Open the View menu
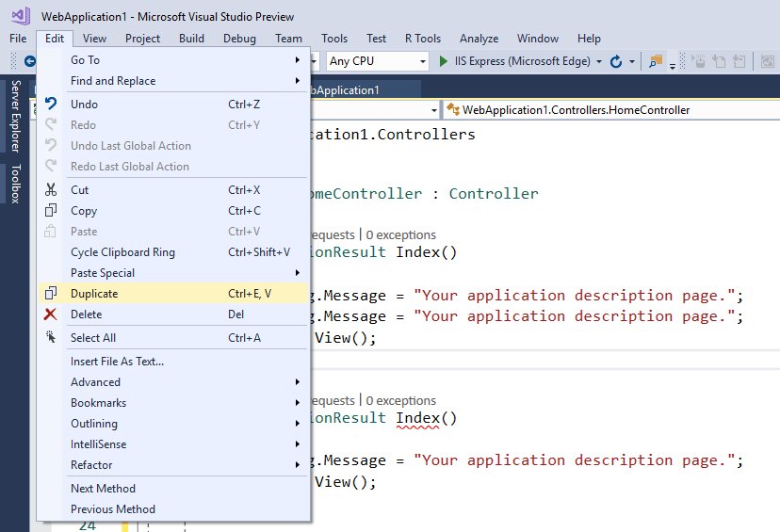780x532 pixels. tap(94, 39)
